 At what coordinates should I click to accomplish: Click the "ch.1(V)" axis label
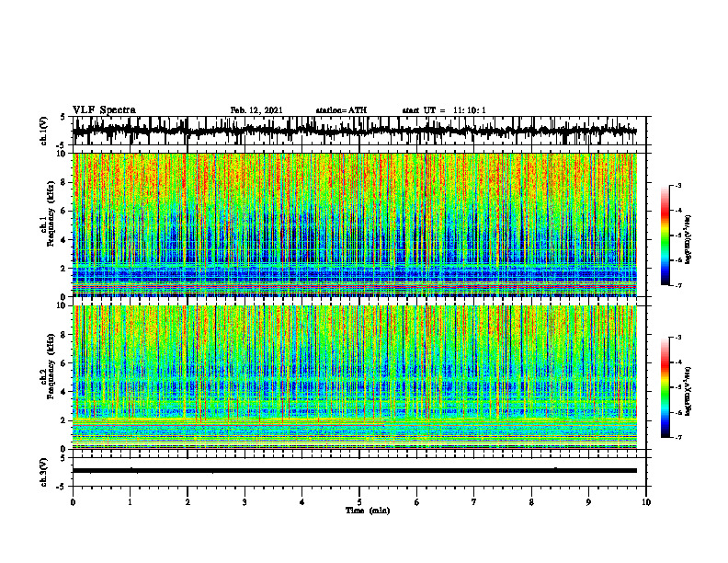pyautogui.click(x=43, y=131)
